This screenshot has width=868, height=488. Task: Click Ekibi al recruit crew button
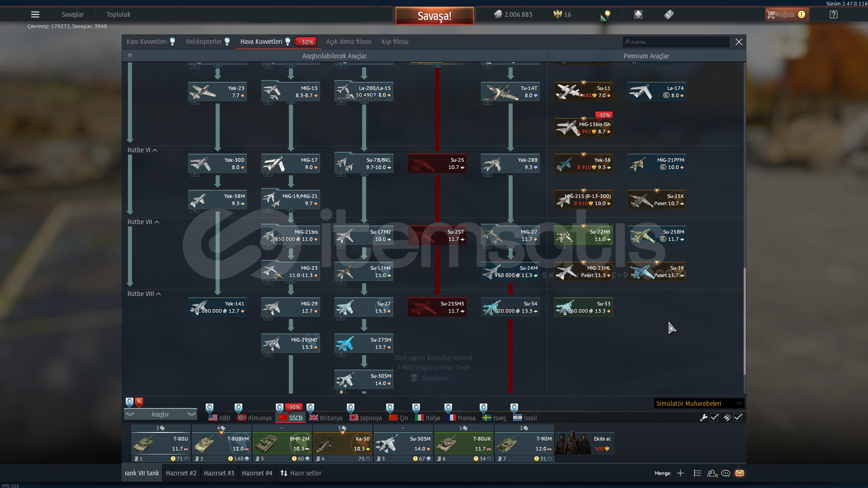585,443
